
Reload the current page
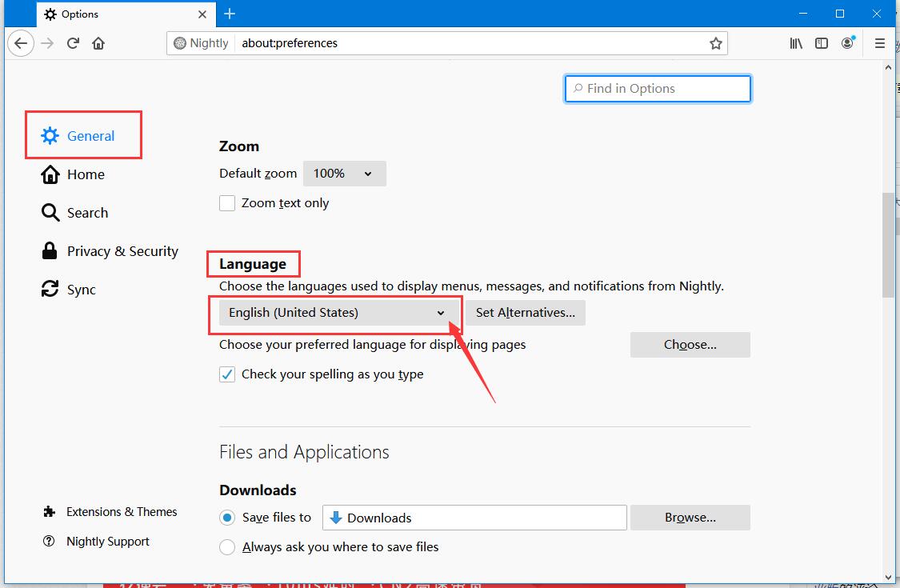73,43
